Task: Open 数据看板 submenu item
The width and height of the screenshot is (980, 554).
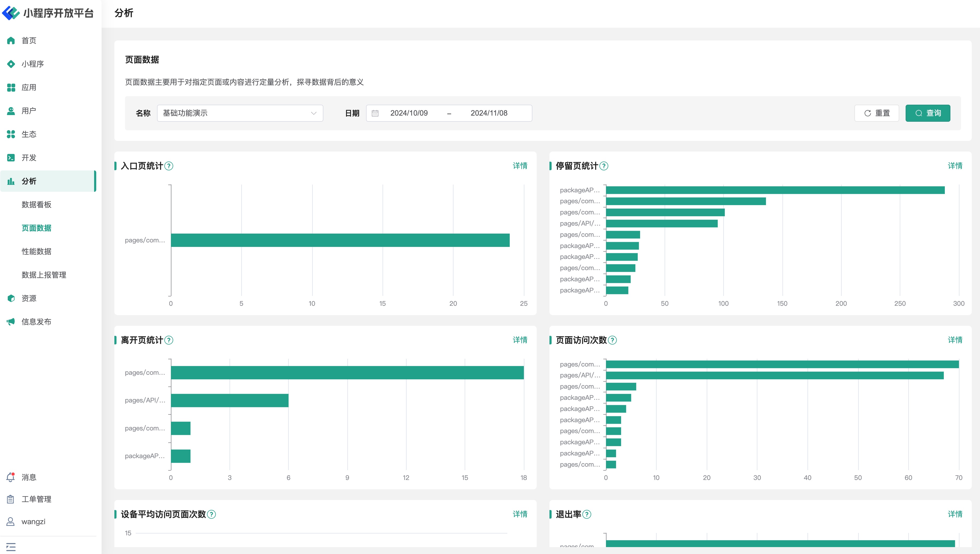Action: point(37,205)
